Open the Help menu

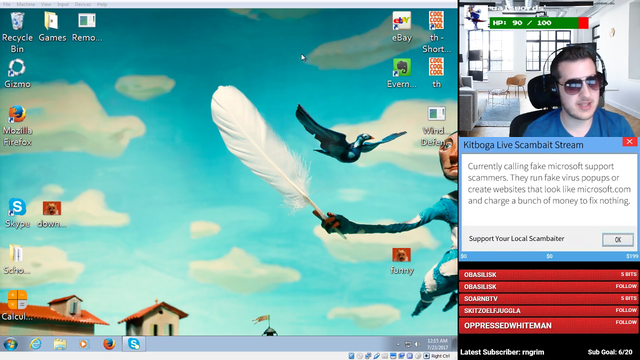[x=102, y=4]
